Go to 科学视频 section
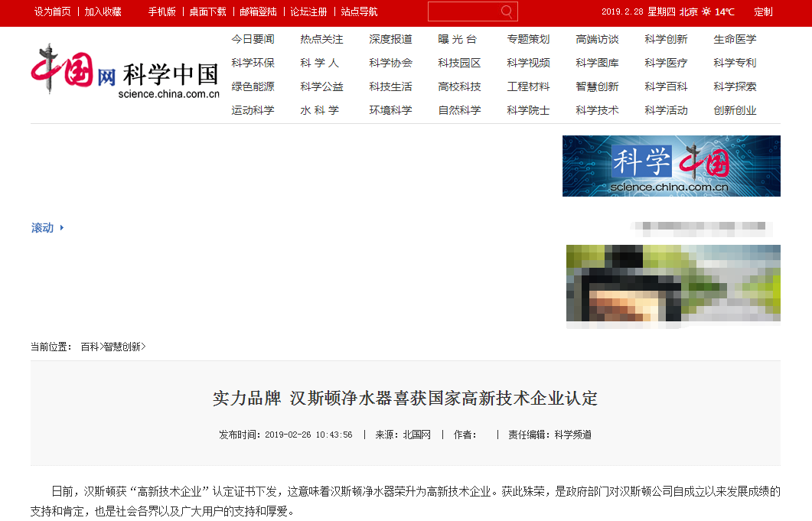Viewport: 812px width, 521px height. tap(528, 63)
